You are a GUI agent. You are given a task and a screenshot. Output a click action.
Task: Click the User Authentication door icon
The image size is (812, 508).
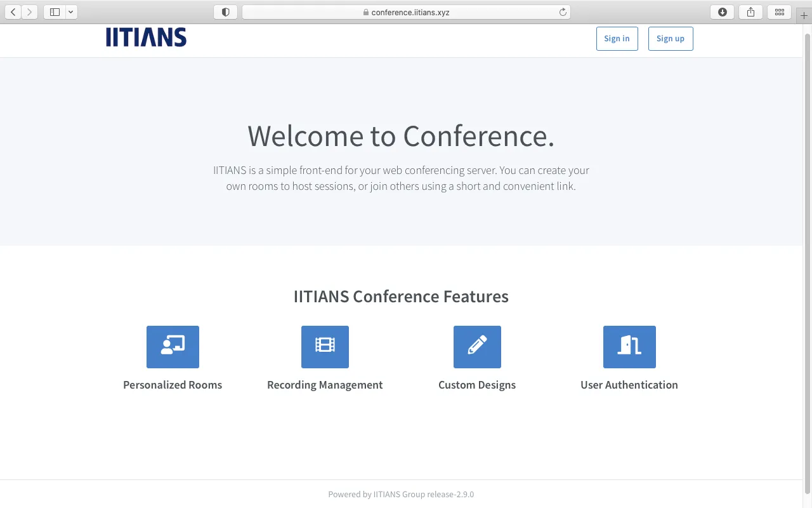tap(629, 347)
